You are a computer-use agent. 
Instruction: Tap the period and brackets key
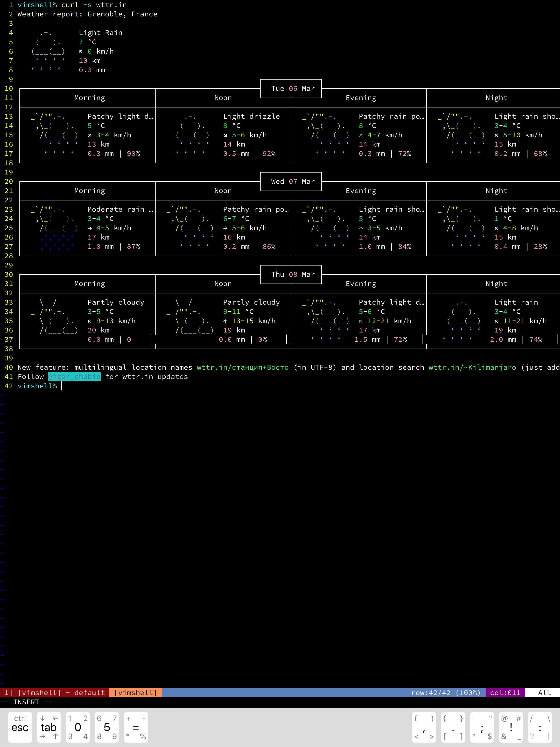(453, 727)
